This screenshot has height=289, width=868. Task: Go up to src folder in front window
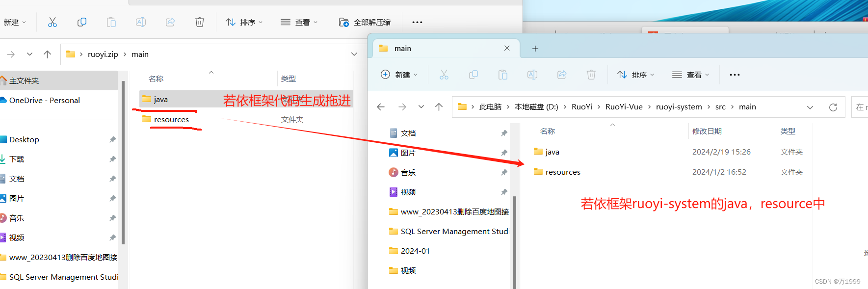tap(439, 107)
